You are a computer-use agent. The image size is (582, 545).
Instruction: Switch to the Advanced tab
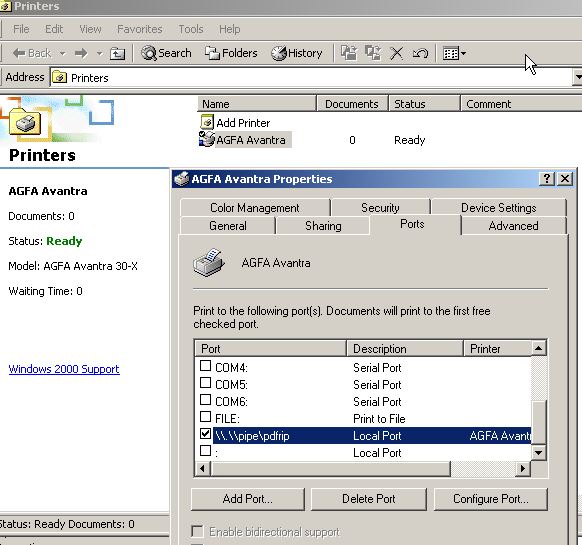[x=513, y=226]
